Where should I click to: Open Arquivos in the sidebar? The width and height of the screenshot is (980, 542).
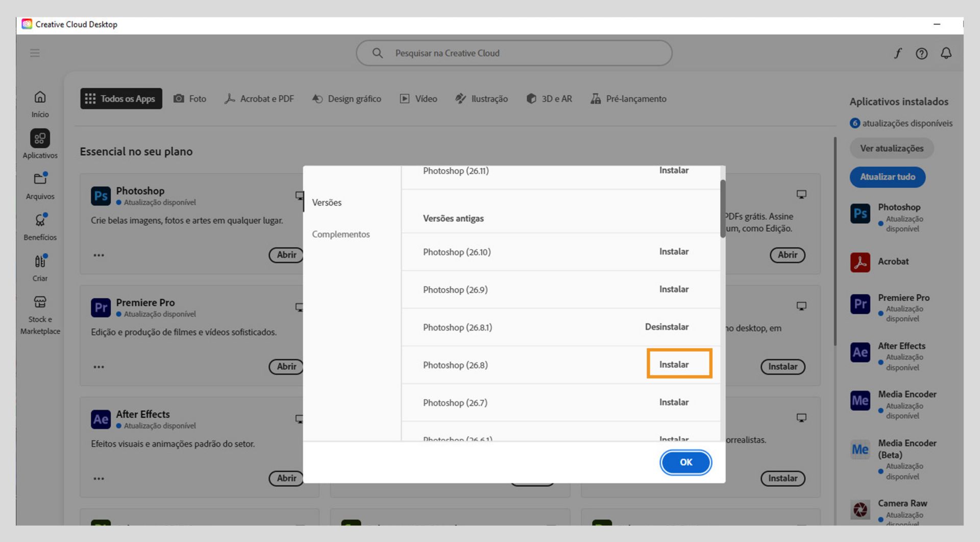[40, 186]
